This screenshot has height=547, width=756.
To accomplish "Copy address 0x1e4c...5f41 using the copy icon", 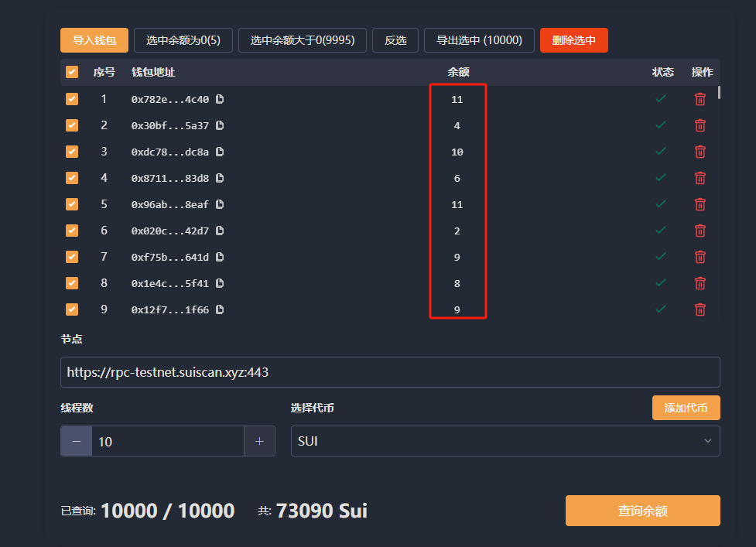I will point(220,283).
